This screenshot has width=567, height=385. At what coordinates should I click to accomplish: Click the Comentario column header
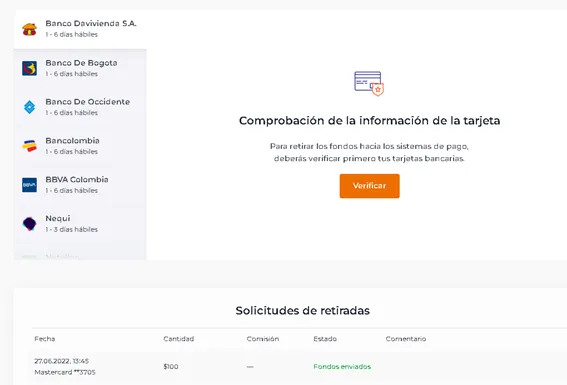[x=406, y=339]
